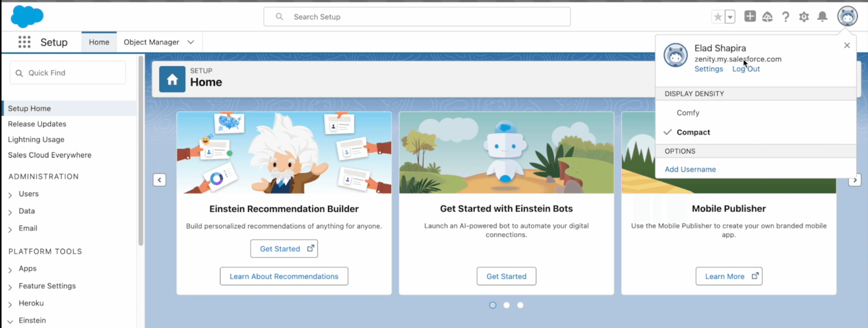Viewport: 868px width, 328px height.
Task: Click the Log Out link
Action: 746,69
